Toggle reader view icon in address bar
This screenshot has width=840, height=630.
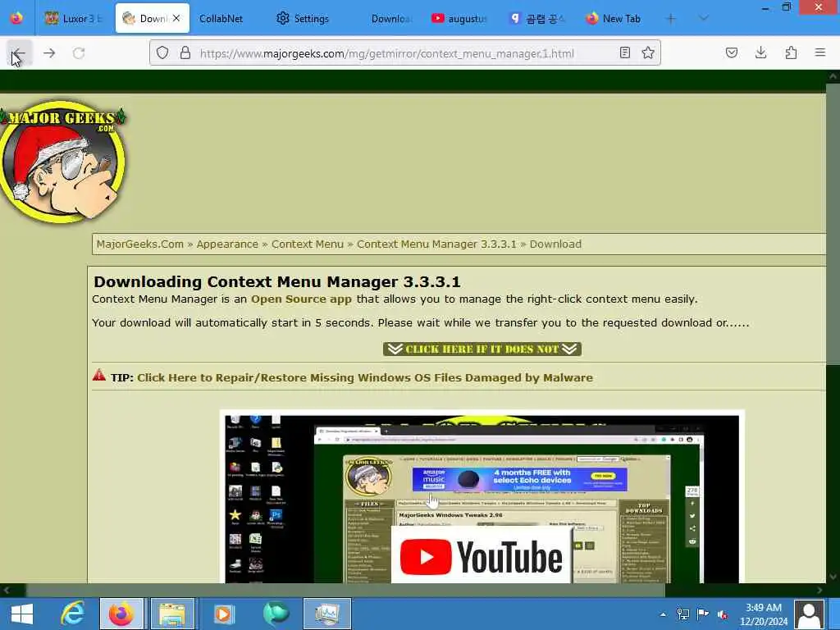click(x=624, y=52)
